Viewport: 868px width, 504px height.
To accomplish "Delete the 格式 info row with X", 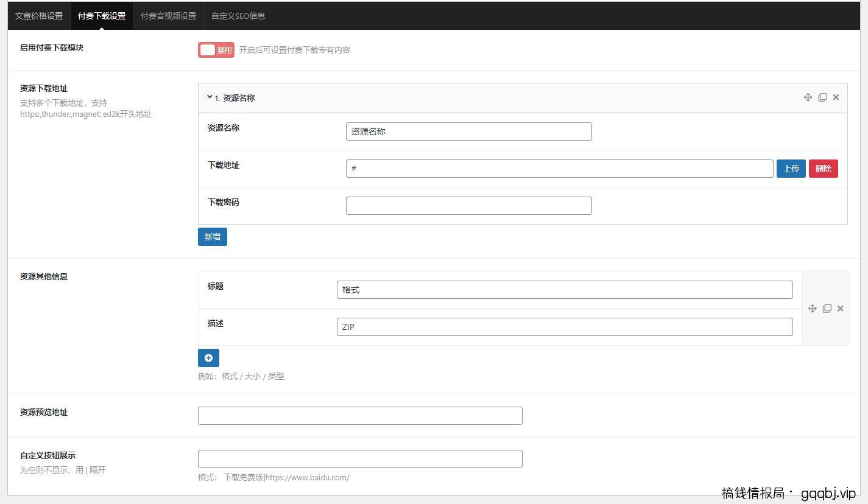I will coord(840,309).
